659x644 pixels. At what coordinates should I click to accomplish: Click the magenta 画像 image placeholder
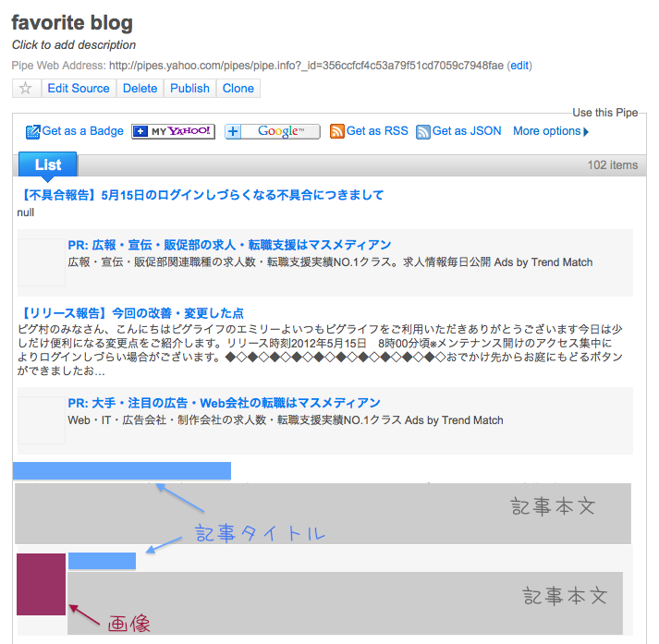coord(41,584)
